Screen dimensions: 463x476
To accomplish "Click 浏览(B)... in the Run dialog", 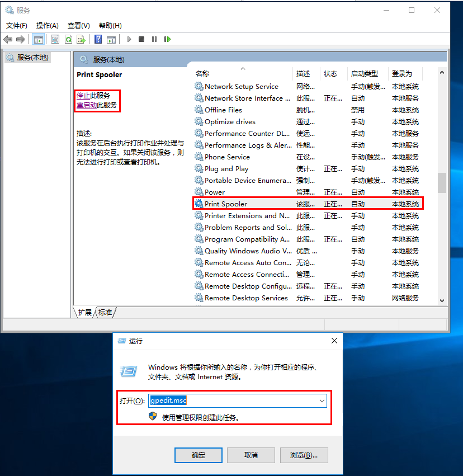I will click(304, 455).
